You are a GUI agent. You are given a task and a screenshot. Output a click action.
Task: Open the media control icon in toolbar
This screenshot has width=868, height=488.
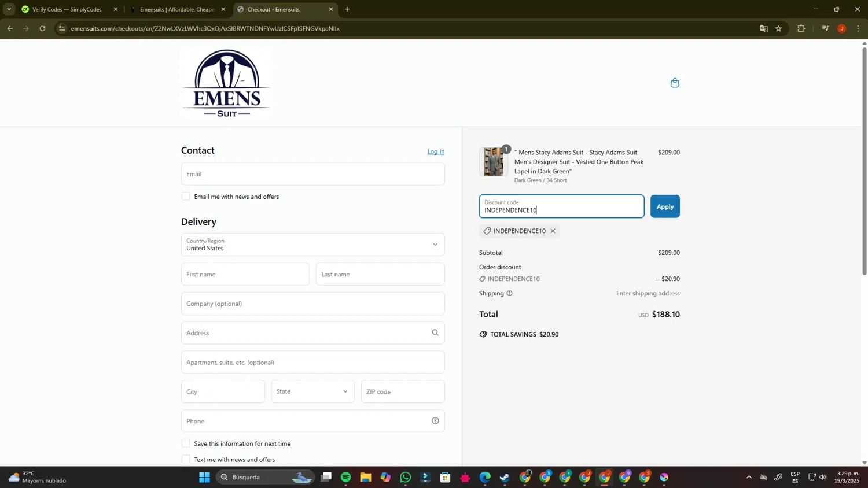click(826, 28)
